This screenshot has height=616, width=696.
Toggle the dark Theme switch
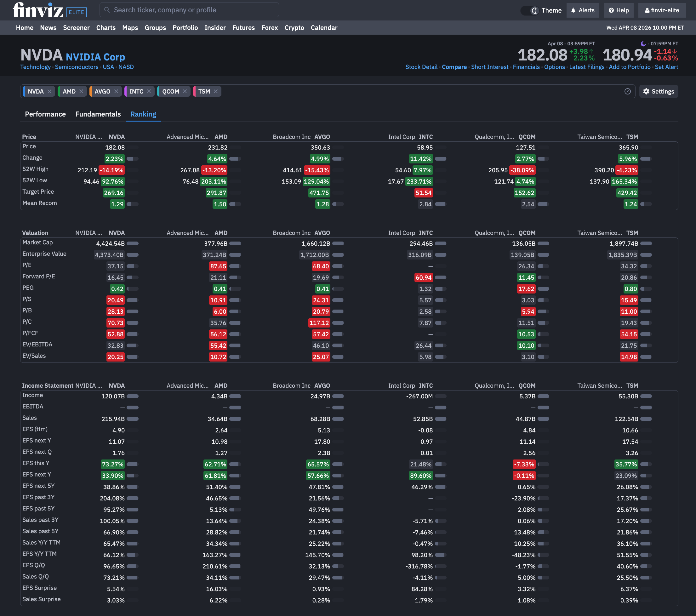click(x=530, y=10)
